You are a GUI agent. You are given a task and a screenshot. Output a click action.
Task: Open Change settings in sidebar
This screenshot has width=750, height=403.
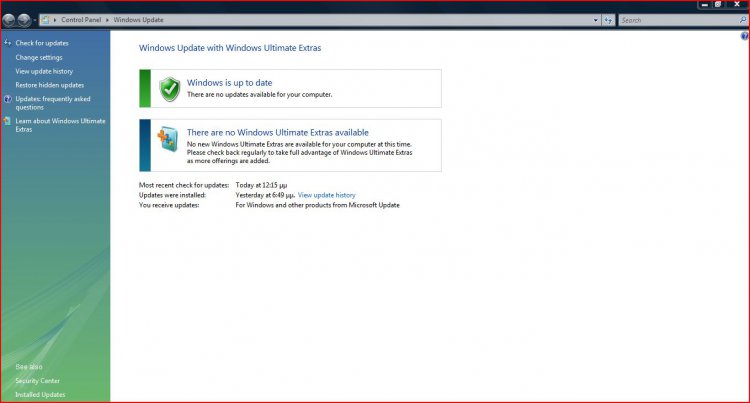pos(39,57)
